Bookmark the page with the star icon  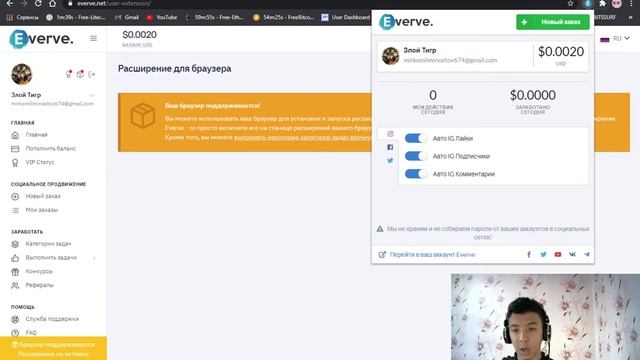coord(570,4)
